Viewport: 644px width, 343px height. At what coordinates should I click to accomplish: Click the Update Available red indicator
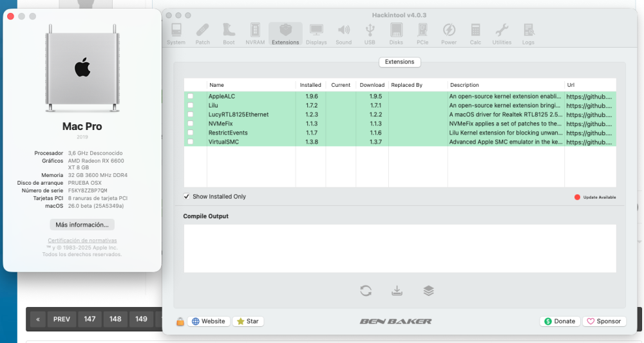tap(577, 198)
